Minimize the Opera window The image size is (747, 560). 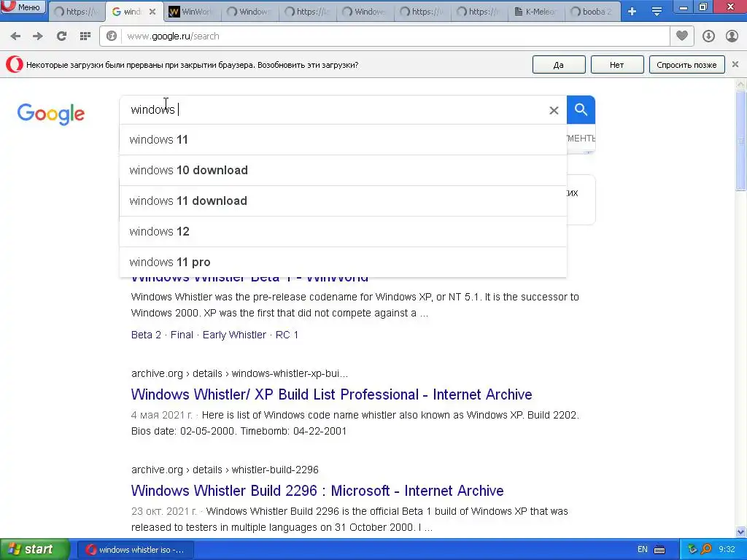(684, 7)
